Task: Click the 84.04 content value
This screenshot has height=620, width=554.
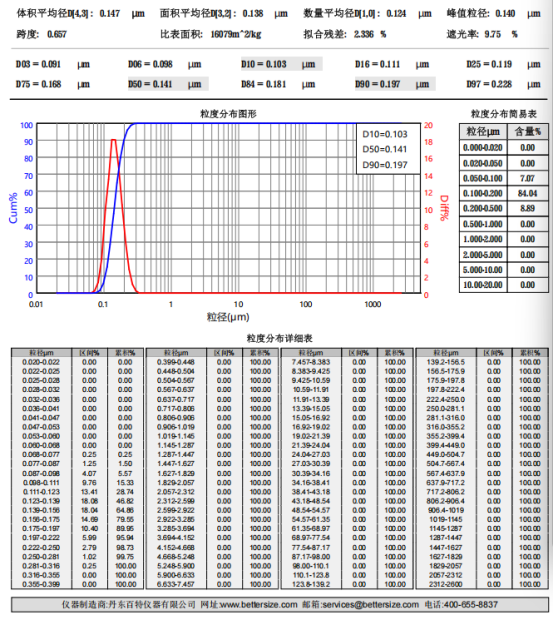Action: [528, 193]
